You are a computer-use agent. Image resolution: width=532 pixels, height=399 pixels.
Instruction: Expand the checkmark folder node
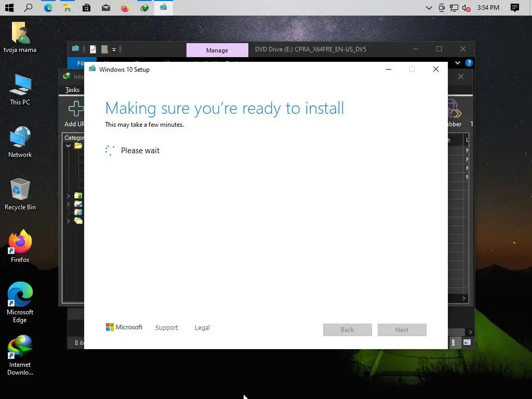point(69,204)
